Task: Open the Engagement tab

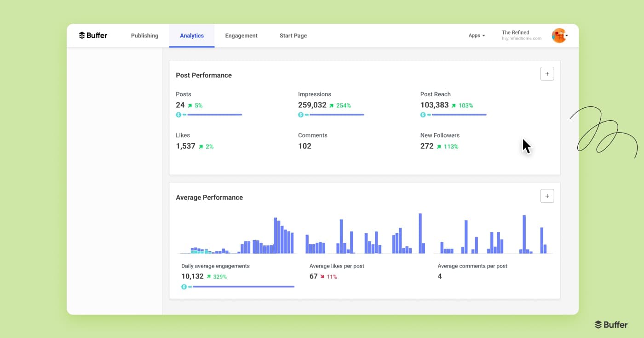Action: (241, 35)
